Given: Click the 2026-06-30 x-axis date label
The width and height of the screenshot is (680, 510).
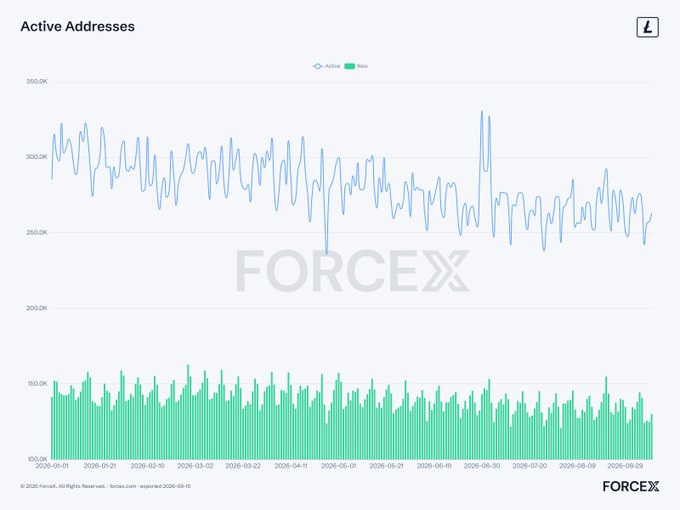Looking at the screenshot, I should (x=481, y=466).
